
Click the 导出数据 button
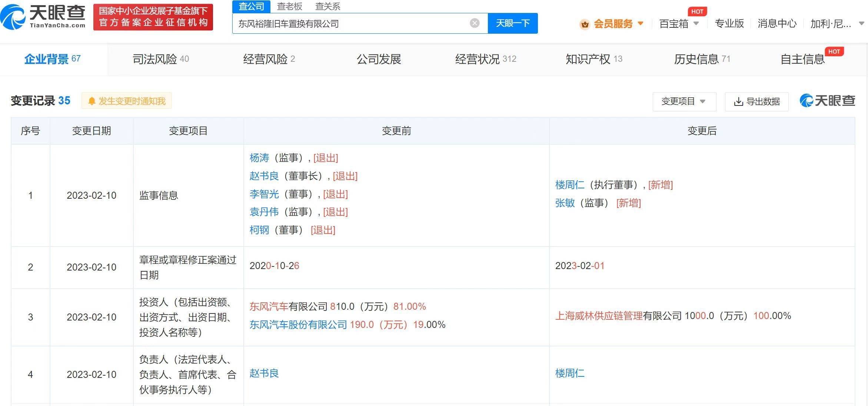tap(757, 101)
